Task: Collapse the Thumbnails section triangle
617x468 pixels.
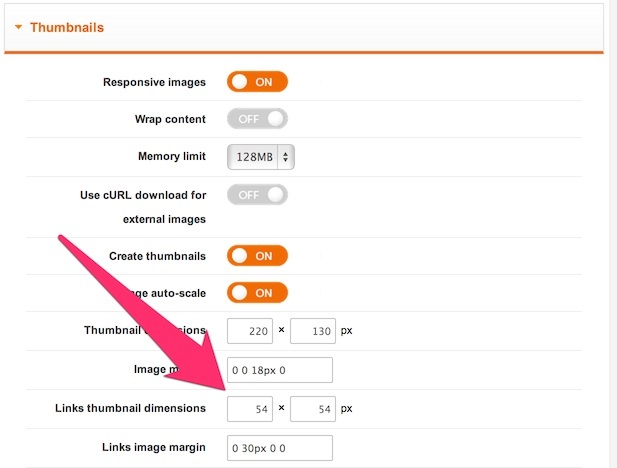Action: [19, 28]
